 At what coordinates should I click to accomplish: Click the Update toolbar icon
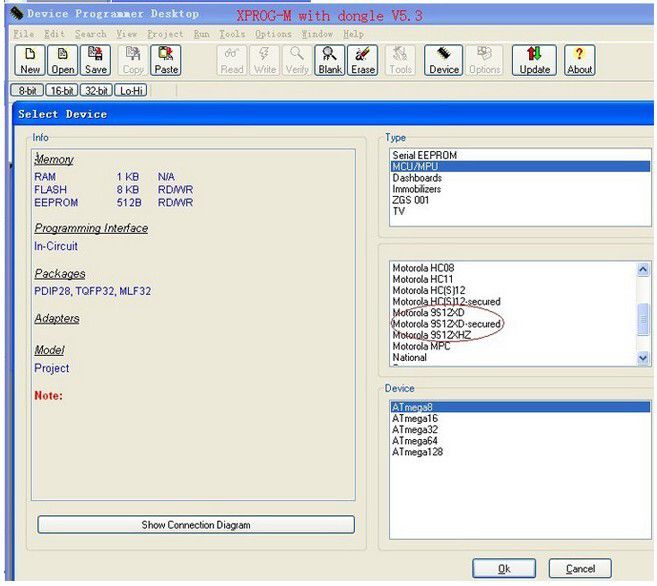534,60
